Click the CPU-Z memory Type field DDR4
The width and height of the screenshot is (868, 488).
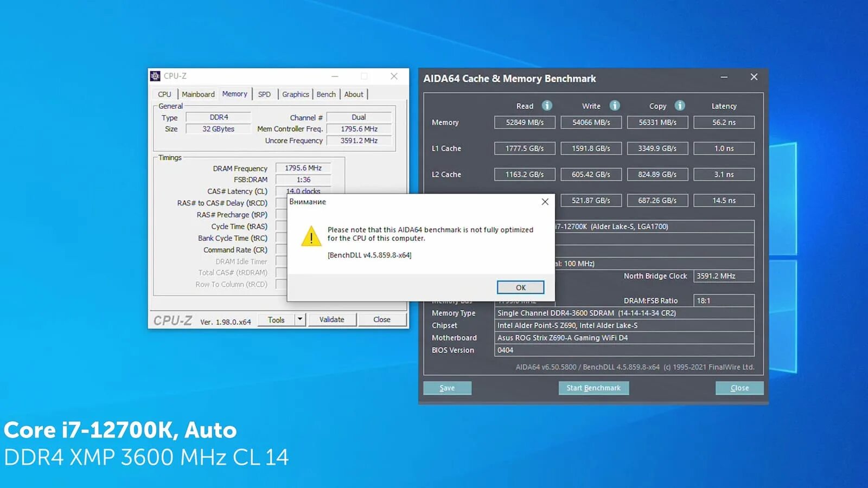click(219, 117)
